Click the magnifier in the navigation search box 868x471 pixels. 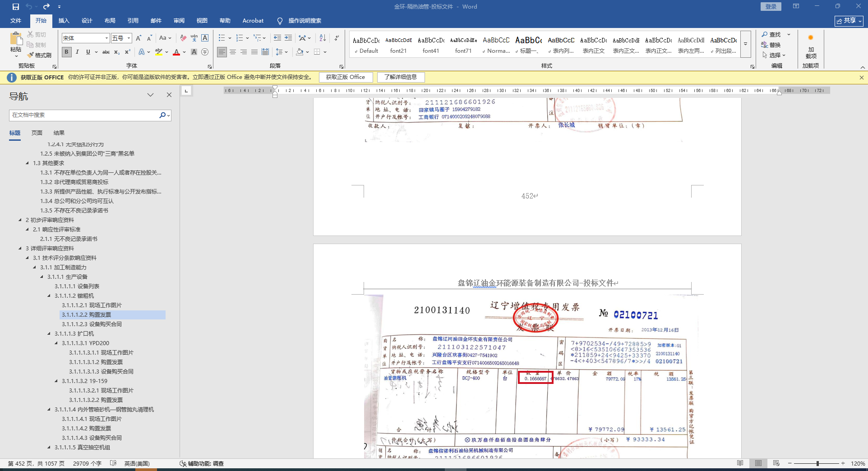tap(162, 115)
